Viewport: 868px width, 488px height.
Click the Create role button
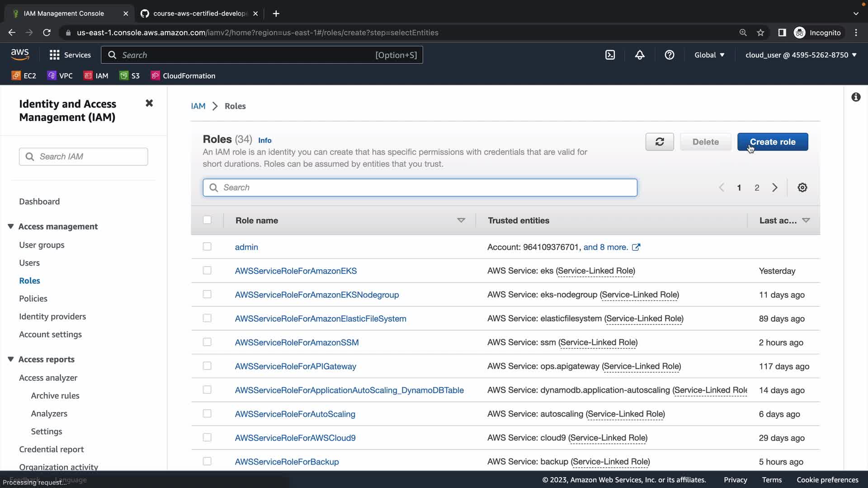pyautogui.click(x=773, y=142)
